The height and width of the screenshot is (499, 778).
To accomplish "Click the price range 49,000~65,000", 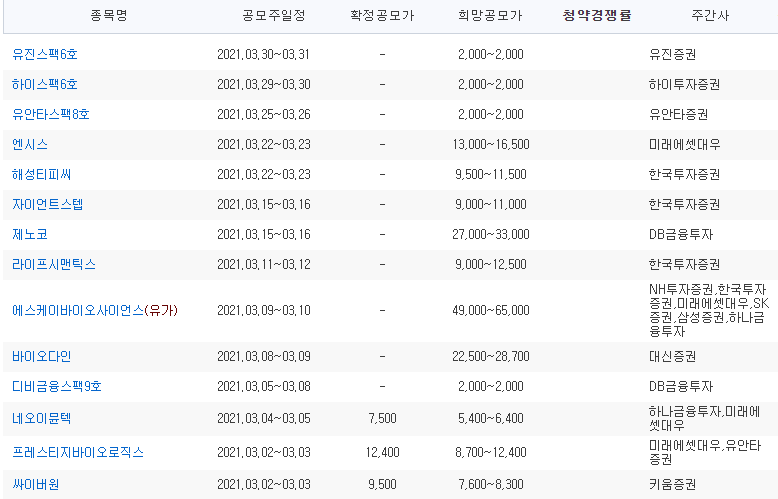I will click(491, 311).
